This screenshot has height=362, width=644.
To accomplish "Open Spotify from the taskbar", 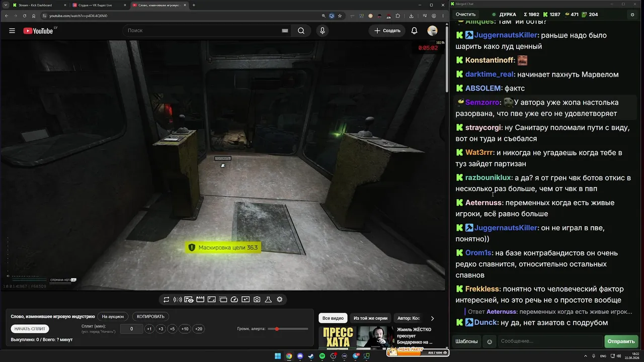I will click(322, 356).
